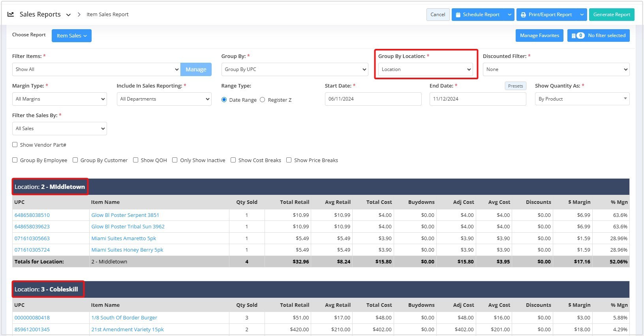
Task: Open Show Quantity As dropdown
Action: pos(582,99)
